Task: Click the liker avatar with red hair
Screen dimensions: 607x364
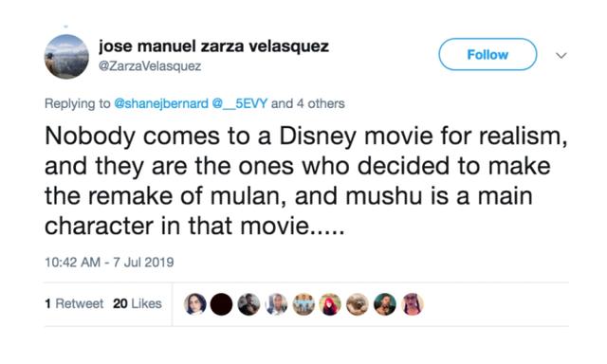Action: [x=330, y=304]
